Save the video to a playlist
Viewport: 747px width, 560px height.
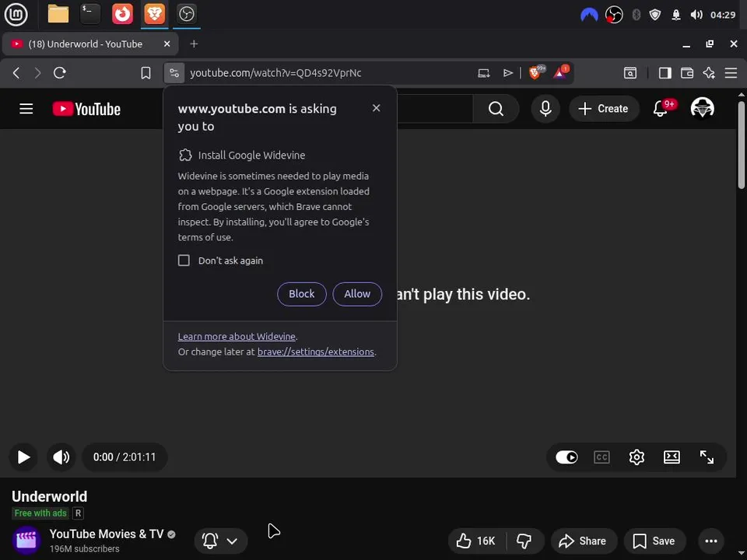click(654, 541)
